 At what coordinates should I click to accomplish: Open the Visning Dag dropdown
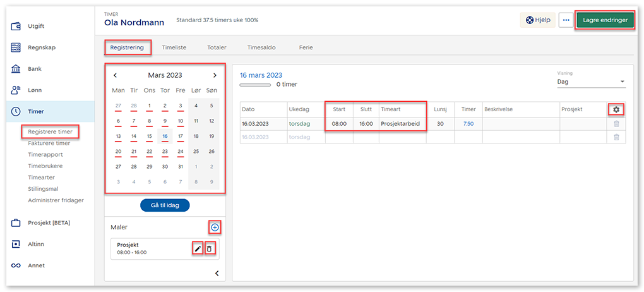pos(590,82)
